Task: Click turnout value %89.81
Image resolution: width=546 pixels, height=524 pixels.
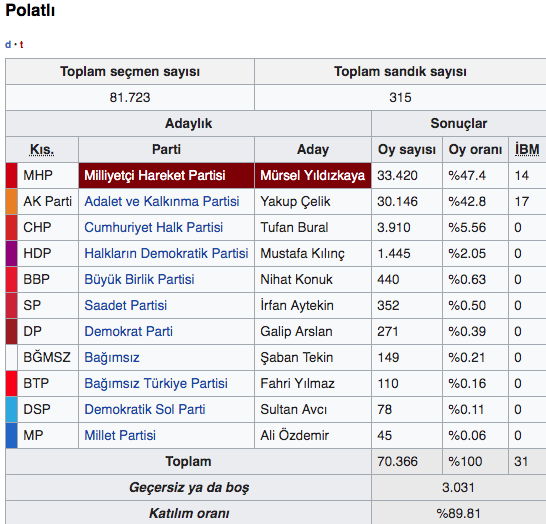Action: 458,514
